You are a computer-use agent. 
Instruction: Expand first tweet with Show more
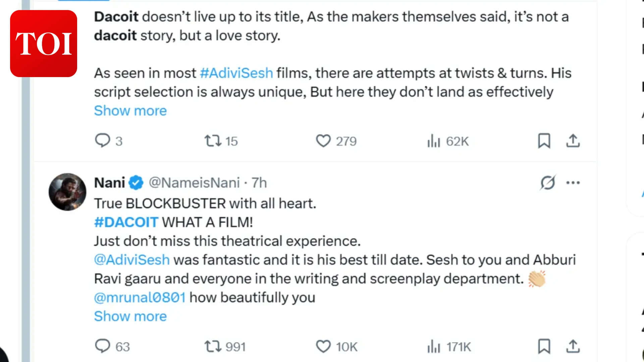click(130, 111)
